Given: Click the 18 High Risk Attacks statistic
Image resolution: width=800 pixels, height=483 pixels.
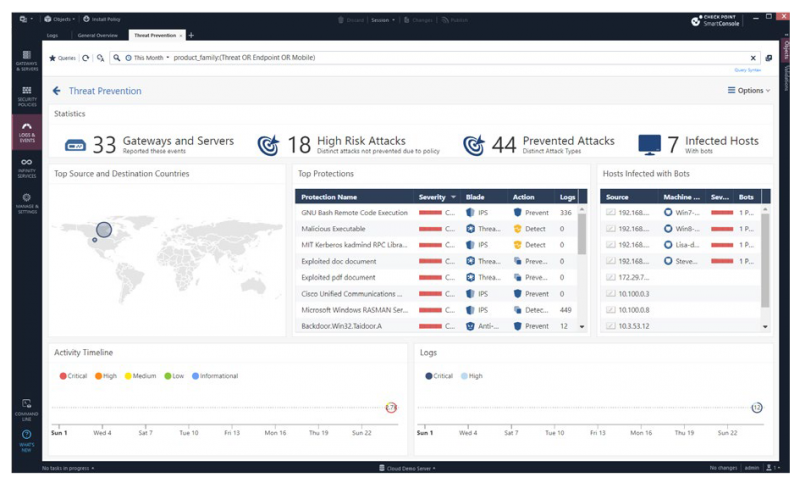Looking at the screenshot, I should coord(348,144).
